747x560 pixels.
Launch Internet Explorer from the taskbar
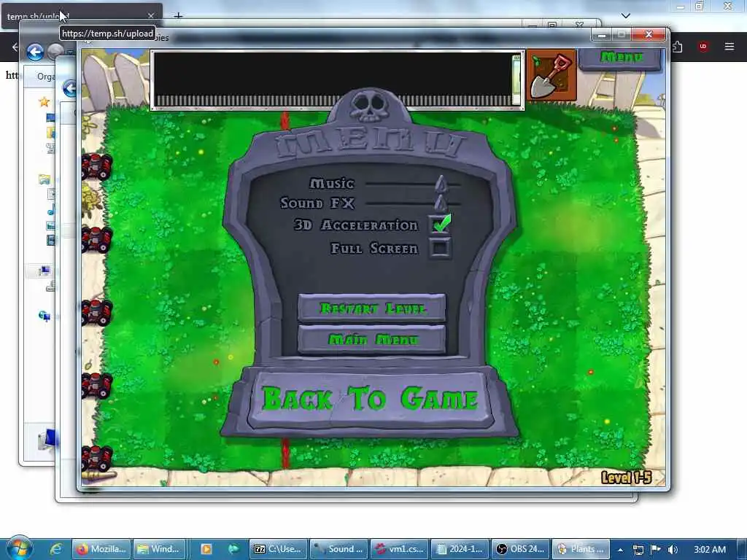click(55, 549)
